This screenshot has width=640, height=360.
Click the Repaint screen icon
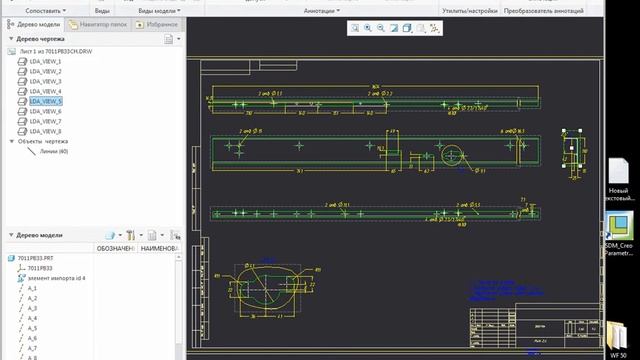pos(394,28)
